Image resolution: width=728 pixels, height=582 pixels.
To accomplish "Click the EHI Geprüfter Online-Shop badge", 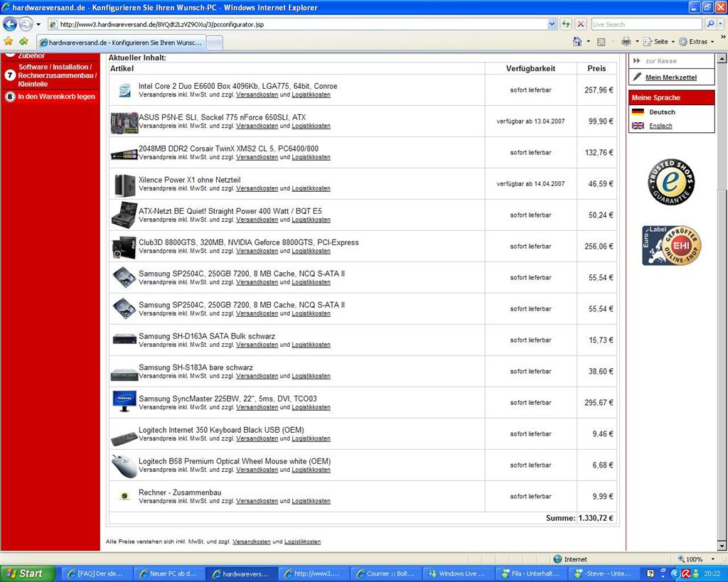I will [x=671, y=245].
